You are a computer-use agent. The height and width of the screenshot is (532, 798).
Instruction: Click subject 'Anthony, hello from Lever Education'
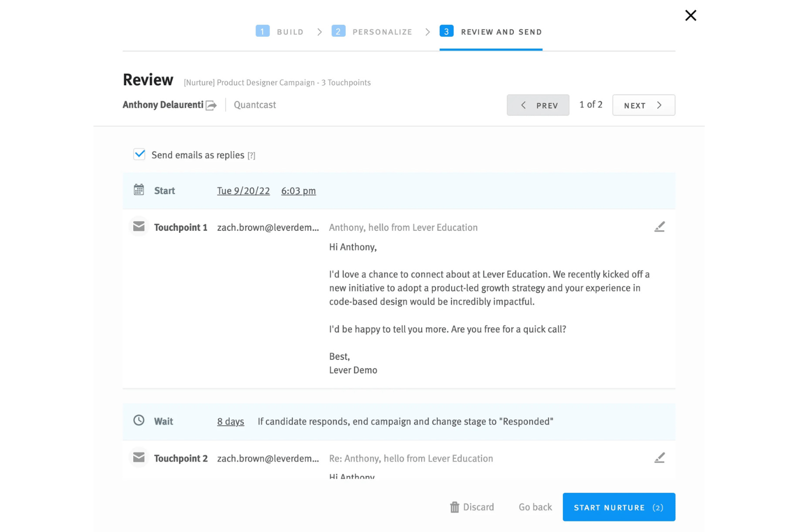pyautogui.click(x=403, y=227)
